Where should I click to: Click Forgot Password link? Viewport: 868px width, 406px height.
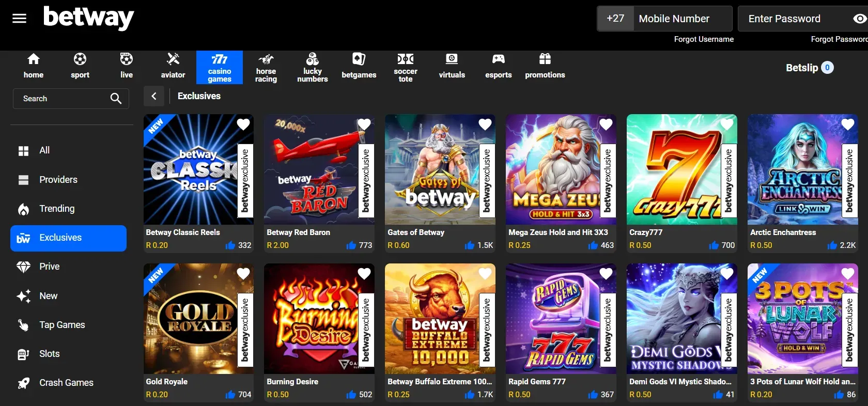pyautogui.click(x=839, y=39)
